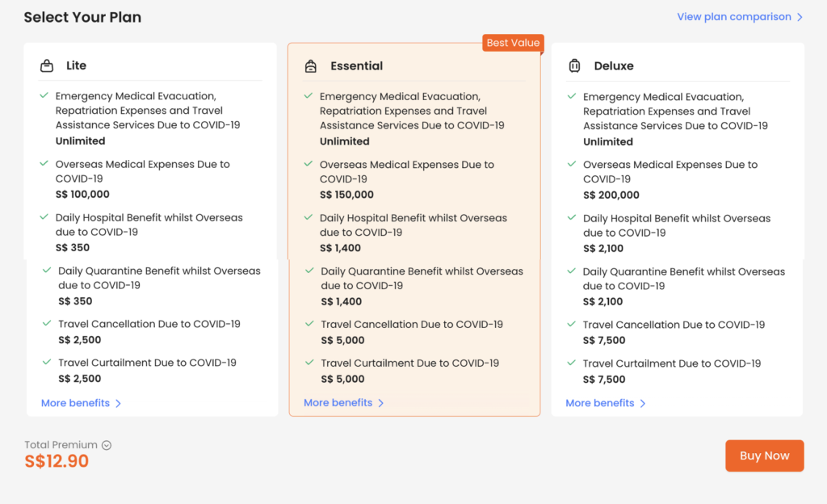This screenshot has width=827, height=504.
Task: Click the Lite Travel Cancellation checkmark
Action: 46,323
